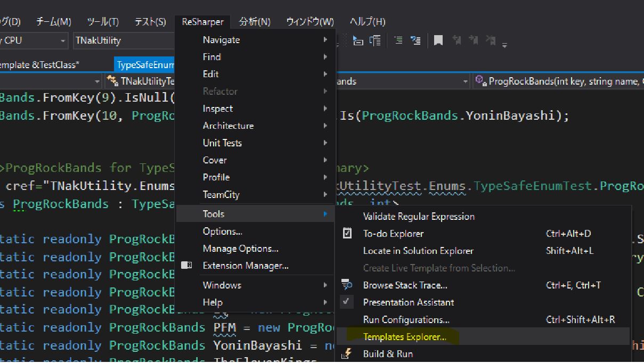Image resolution: width=644 pixels, height=363 pixels.
Task: Click Validate Regular Expression entry
Action: pyautogui.click(x=418, y=216)
